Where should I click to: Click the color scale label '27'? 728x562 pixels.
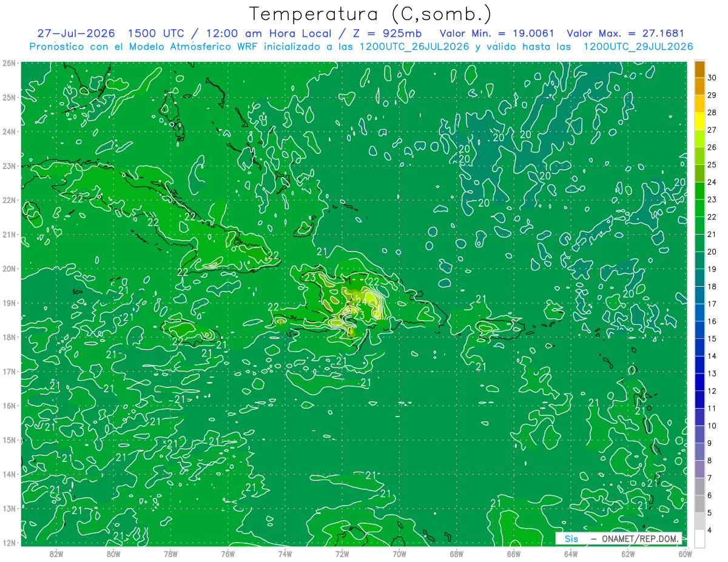712,129
